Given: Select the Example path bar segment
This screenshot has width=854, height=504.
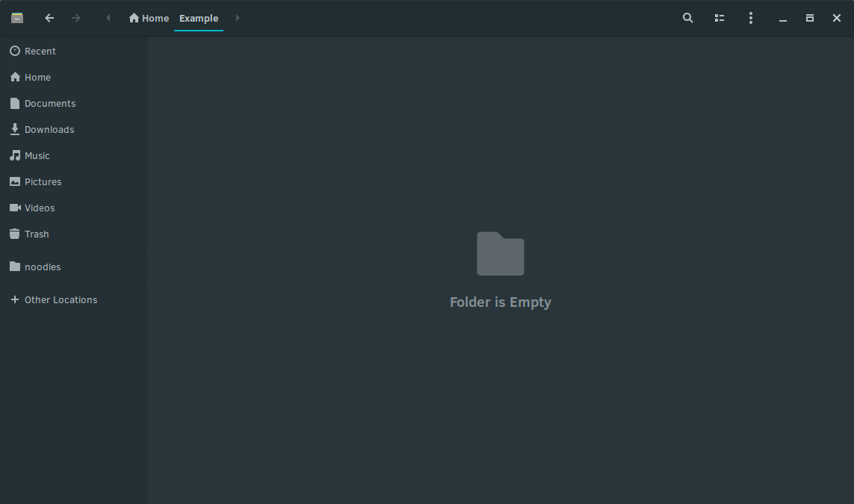Looking at the screenshot, I should click(x=199, y=18).
